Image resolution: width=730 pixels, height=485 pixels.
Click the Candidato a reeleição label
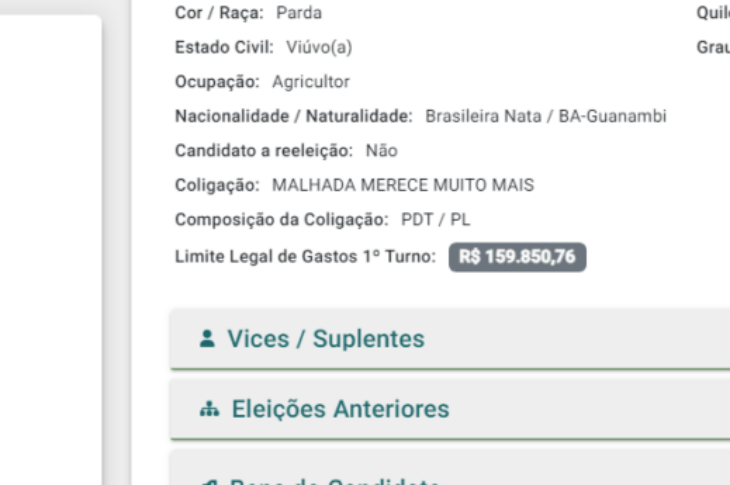[258, 151]
